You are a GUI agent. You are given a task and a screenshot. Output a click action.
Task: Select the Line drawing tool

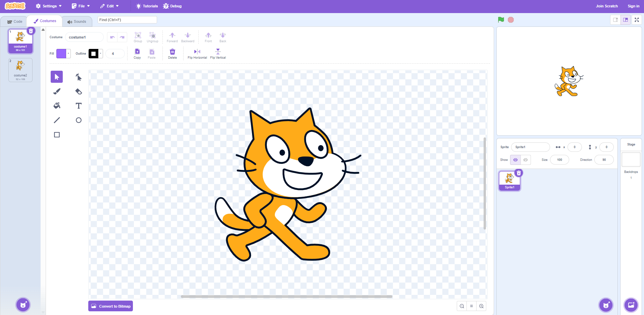click(x=57, y=120)
